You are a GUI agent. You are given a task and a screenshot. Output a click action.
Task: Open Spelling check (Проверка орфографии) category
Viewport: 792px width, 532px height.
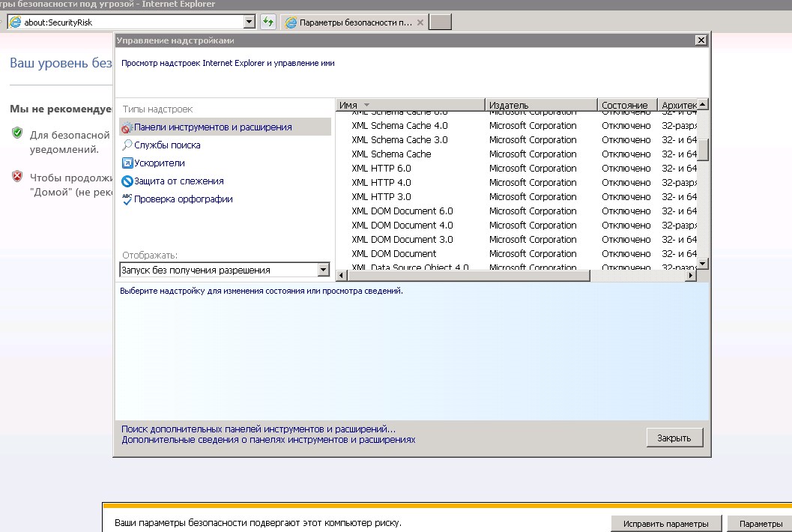(x=178, y=199)
